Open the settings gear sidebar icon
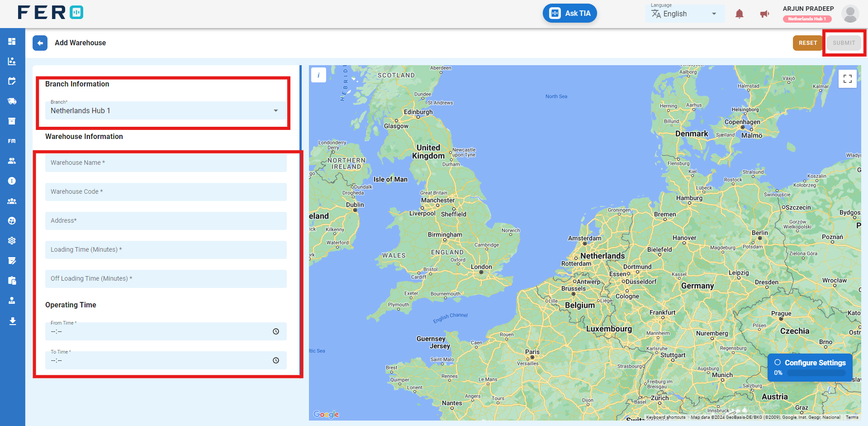 (x=12, y=241)
